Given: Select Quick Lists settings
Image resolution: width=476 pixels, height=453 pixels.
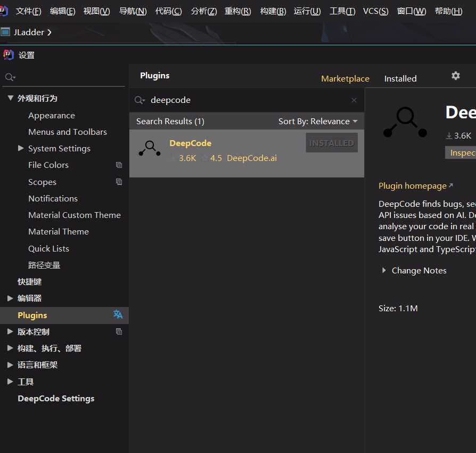Looking at the screenshot, I should (x=48, y=248).
